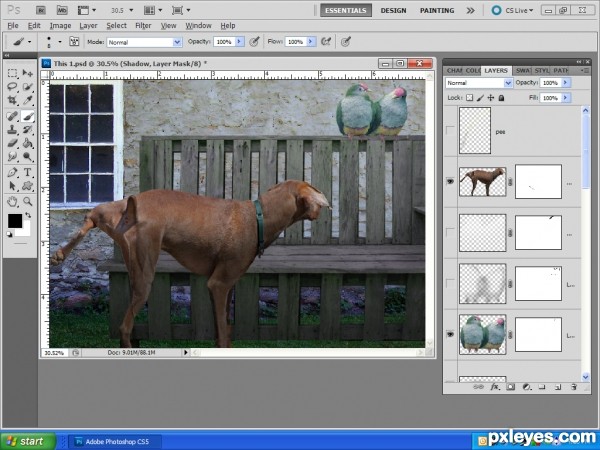This screenshot has height=450, width=600.
Task: Select the Eraser tool
Action: pyautogui.click(x=12, y=143)
